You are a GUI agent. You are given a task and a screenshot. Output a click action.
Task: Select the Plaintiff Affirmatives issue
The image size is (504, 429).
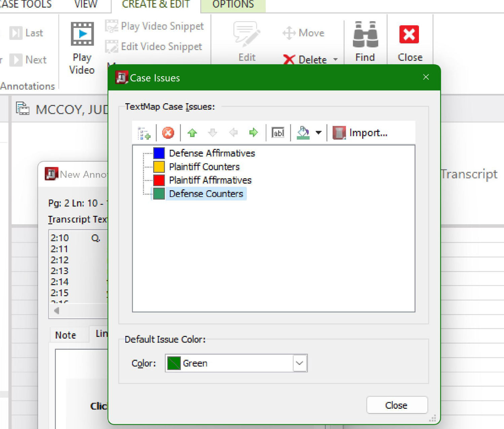point(210,180)
